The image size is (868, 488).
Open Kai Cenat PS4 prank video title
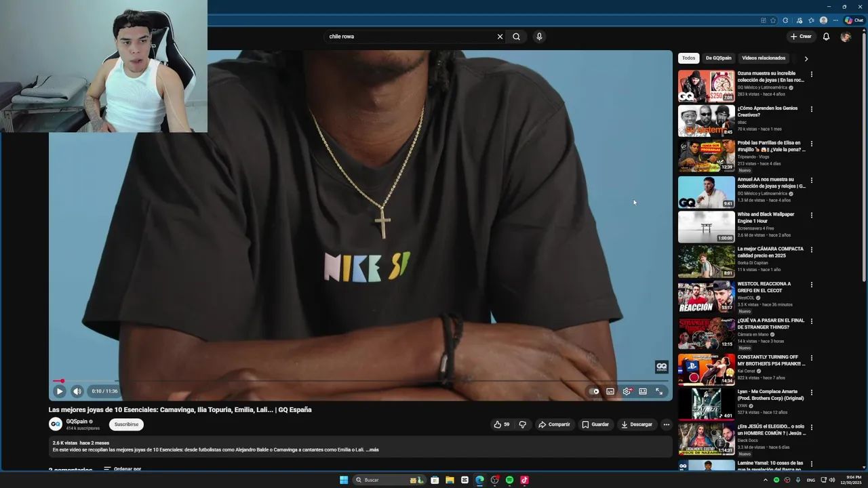(771, 360)
